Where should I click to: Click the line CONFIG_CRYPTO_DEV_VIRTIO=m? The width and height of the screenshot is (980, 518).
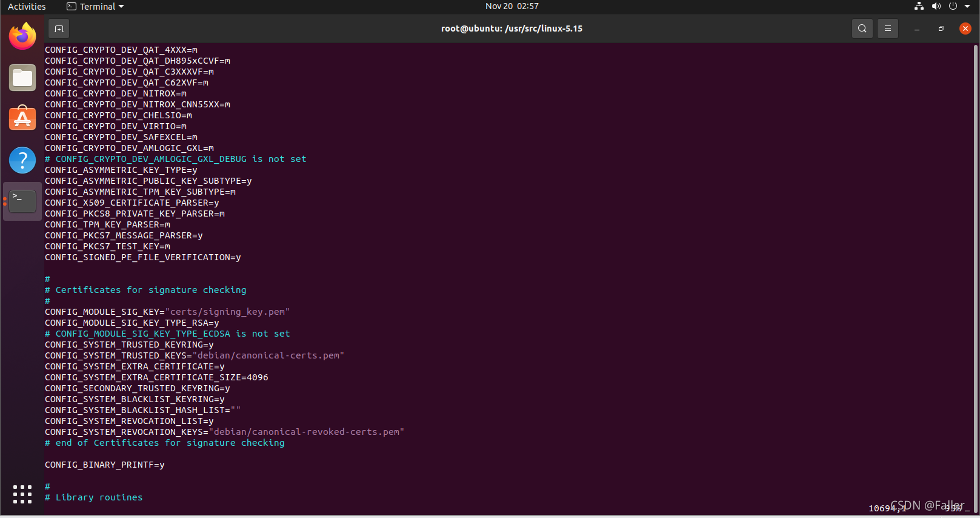pos(116,126)
